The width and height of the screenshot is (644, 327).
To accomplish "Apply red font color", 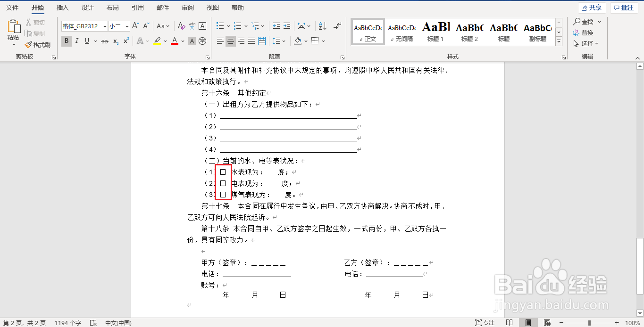I will tap(175, 41).
